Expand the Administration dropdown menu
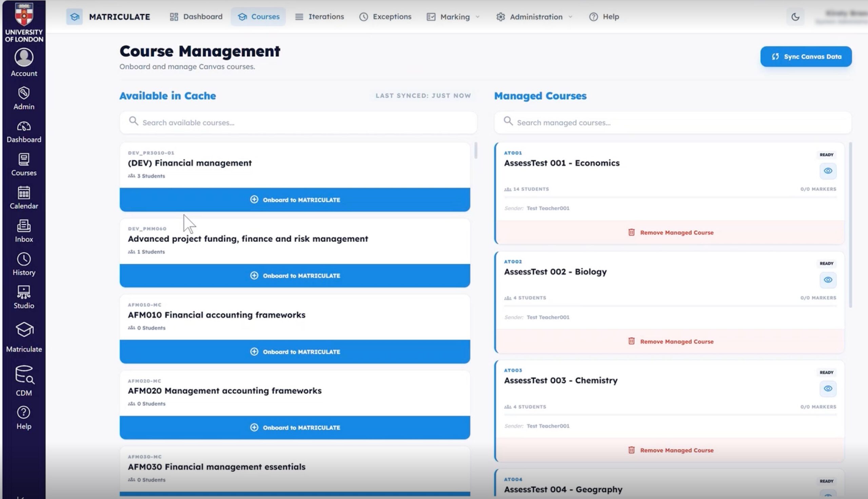Viewport: 868px width, 499px height. (534, 16)
